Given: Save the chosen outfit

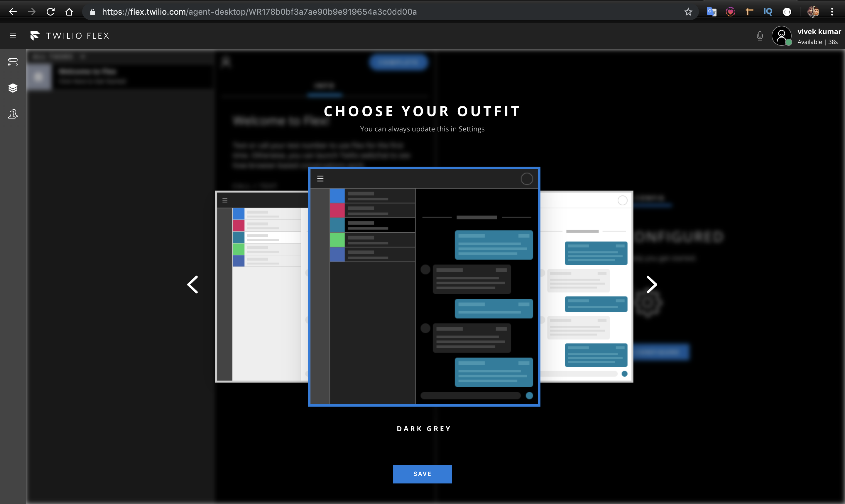Looking at the screenshot, I should coord(422,474).
